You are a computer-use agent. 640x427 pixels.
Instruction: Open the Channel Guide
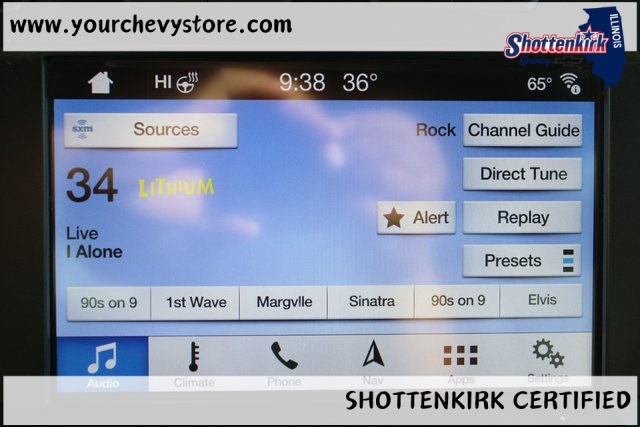(x=522, y=130)
